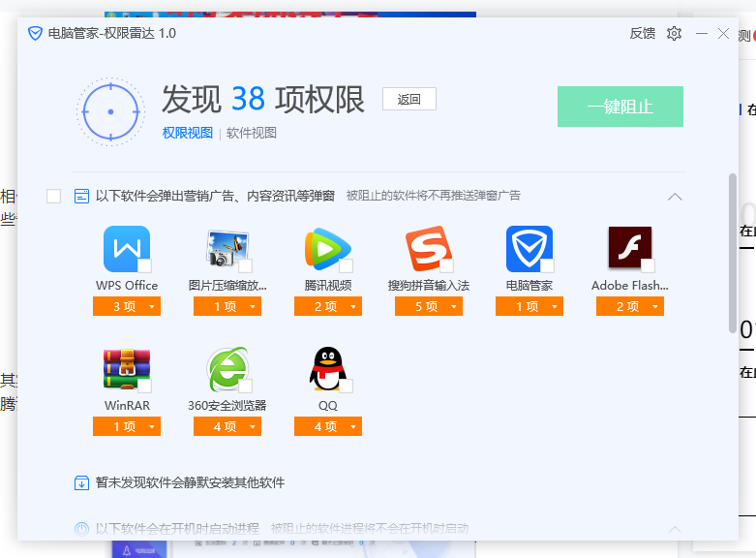Click the Adobe Flash app icon
756x558 pixels.
(x=630, y=248)
